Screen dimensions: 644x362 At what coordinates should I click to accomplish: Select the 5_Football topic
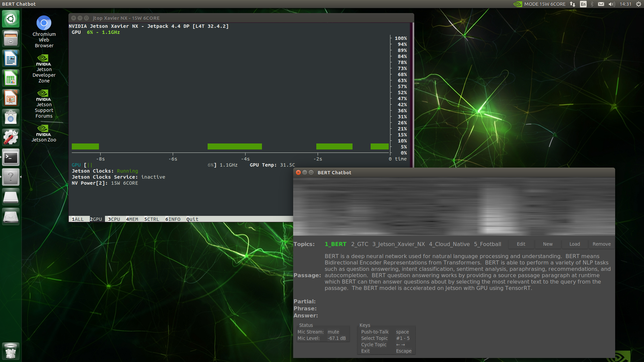(488, 244)
